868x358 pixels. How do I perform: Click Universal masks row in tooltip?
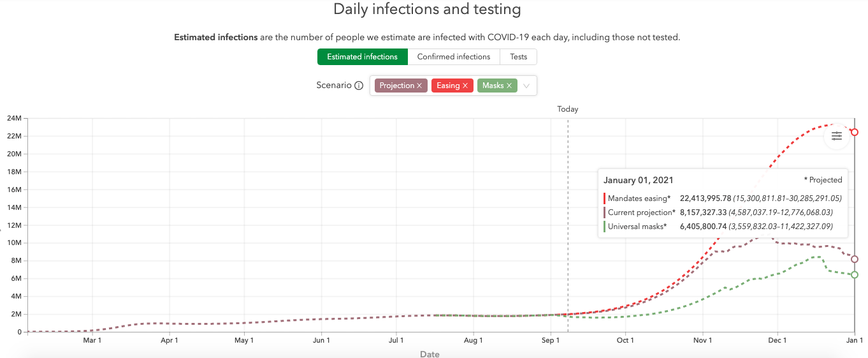(x=637, y=226)
